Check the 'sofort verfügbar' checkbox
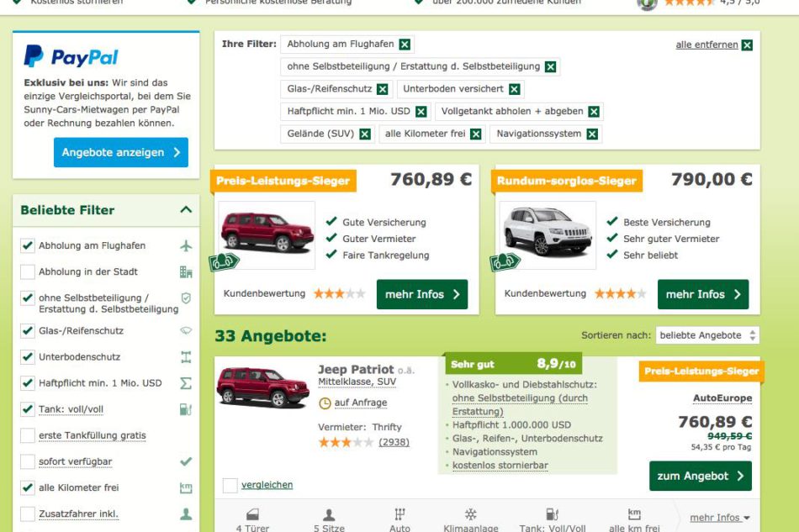This screenshot has width=799, height=532. 28,461
